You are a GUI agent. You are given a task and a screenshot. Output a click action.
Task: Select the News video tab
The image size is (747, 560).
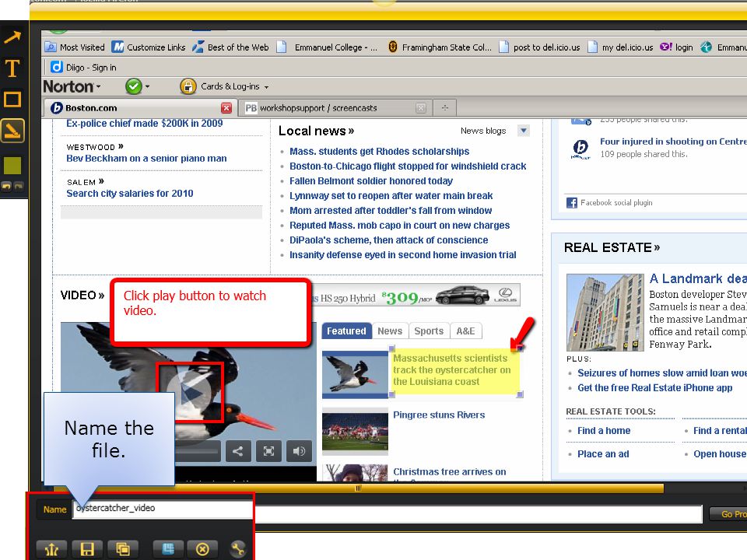coord(390,331)
